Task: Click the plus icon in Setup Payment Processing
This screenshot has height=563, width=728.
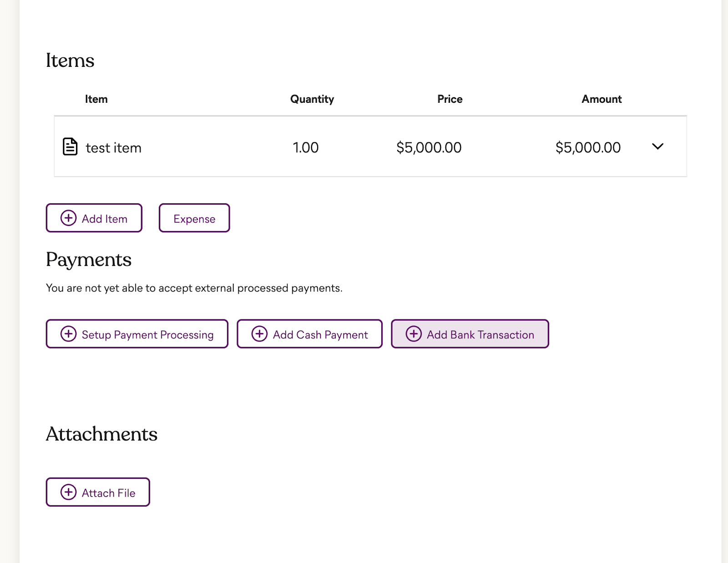Action: point(68,334)
